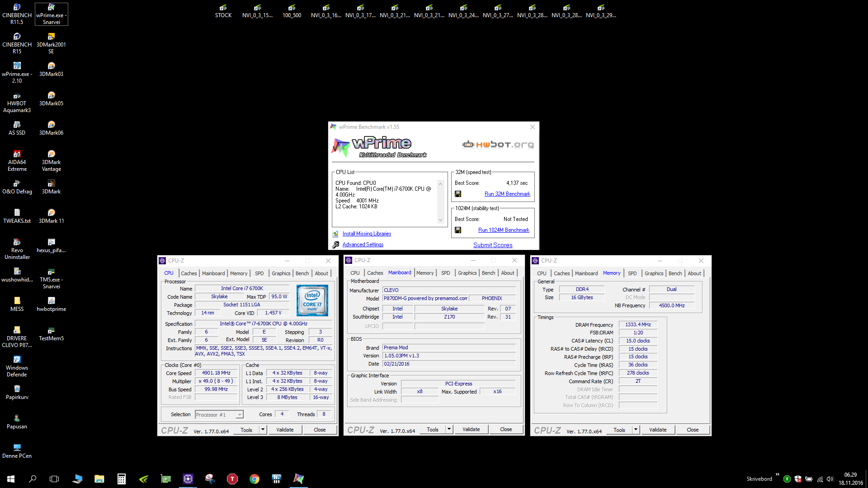Click Run 1024M Benchmark link
Screen dimensions: 868x488
[504, 230]
